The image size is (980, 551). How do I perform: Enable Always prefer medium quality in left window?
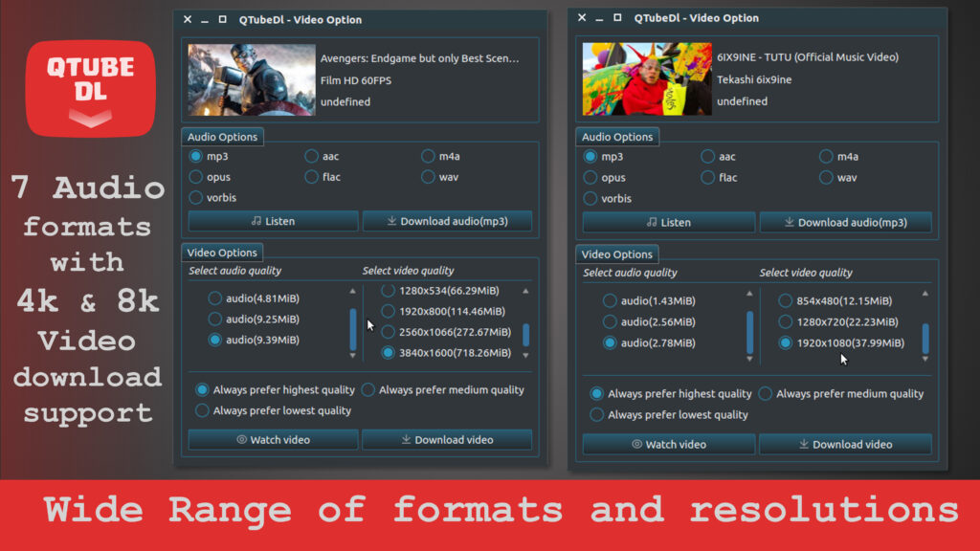point(369,390)
